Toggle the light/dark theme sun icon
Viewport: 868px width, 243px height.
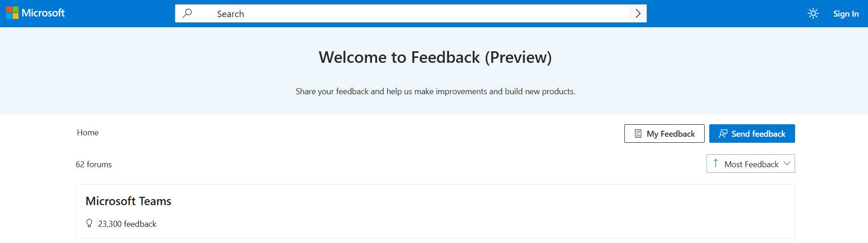[813, 13]
